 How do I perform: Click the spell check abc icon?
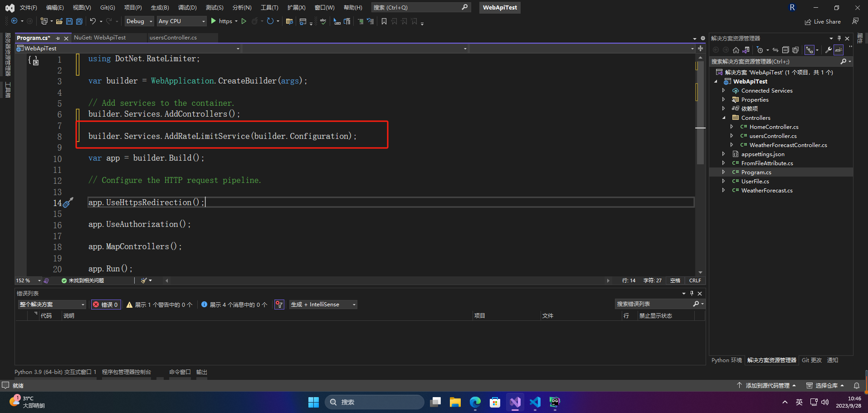tap(323, 21)
